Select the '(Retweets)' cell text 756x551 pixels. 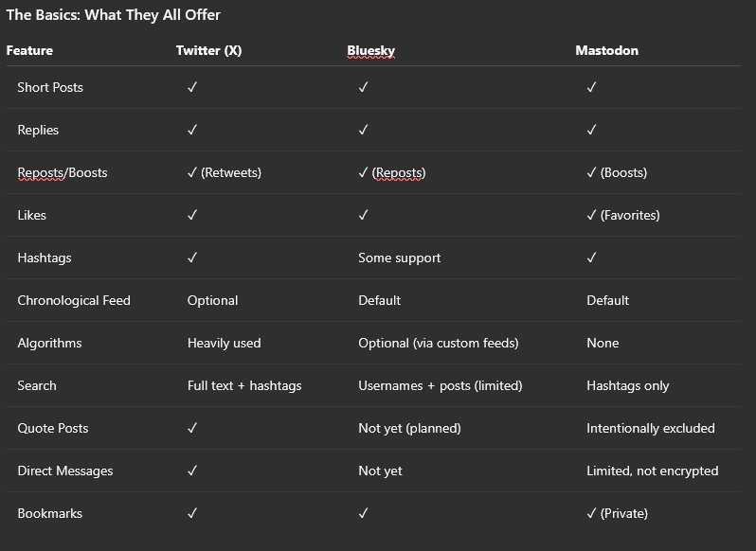coord(231,173)
